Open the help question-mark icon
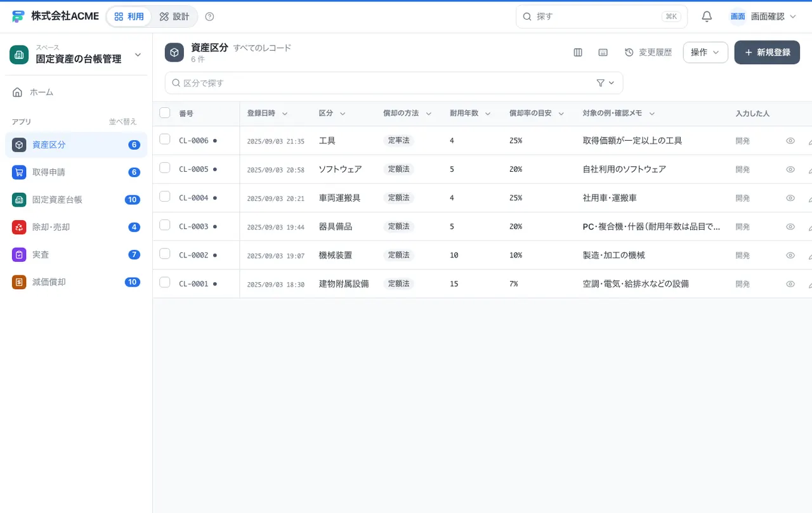 pyautogui.click(x=210, y=16)
